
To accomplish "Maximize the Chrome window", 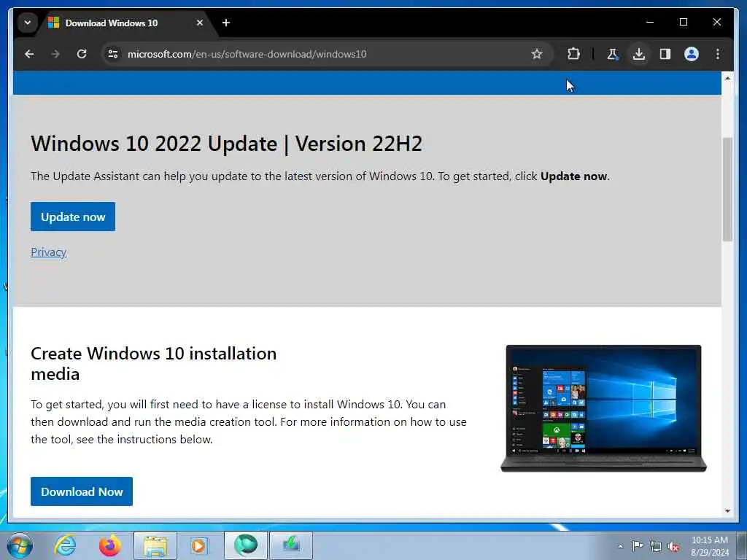I will coord(683,22).
